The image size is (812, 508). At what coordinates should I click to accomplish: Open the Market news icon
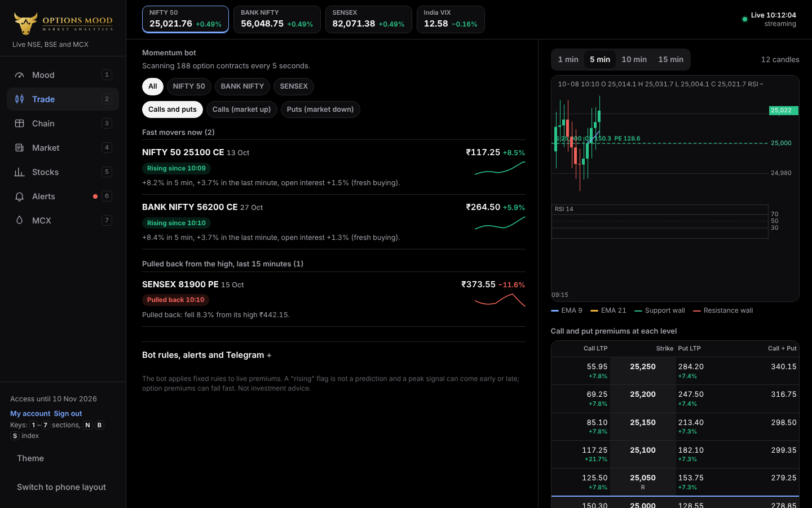tap(19, 148)
